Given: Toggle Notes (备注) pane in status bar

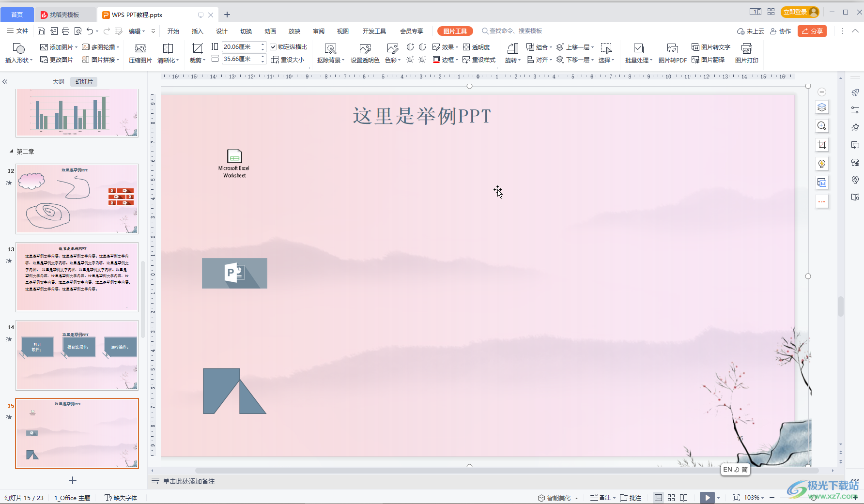Looking at the screenshot, I should 601,498.
